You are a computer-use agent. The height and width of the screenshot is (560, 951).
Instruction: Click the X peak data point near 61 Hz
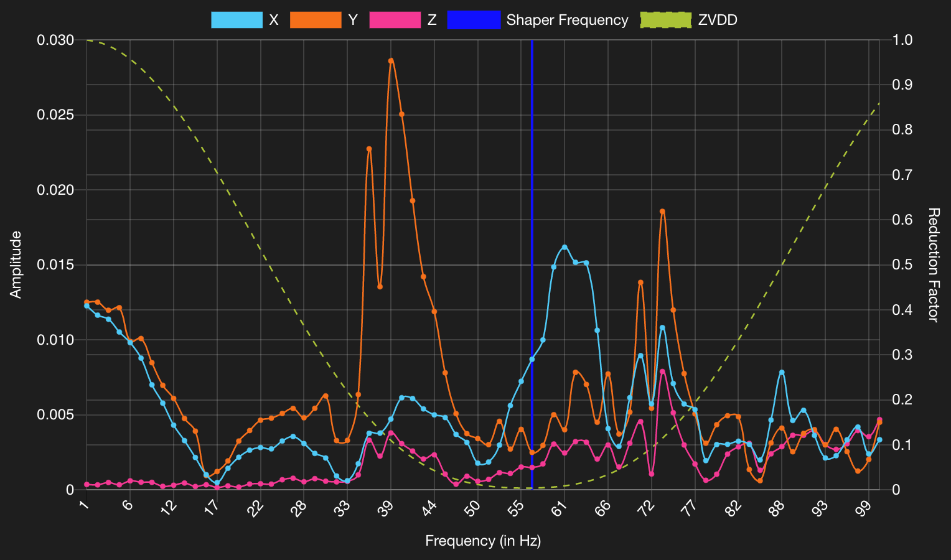pyautogui.click(x=565, y=247)
